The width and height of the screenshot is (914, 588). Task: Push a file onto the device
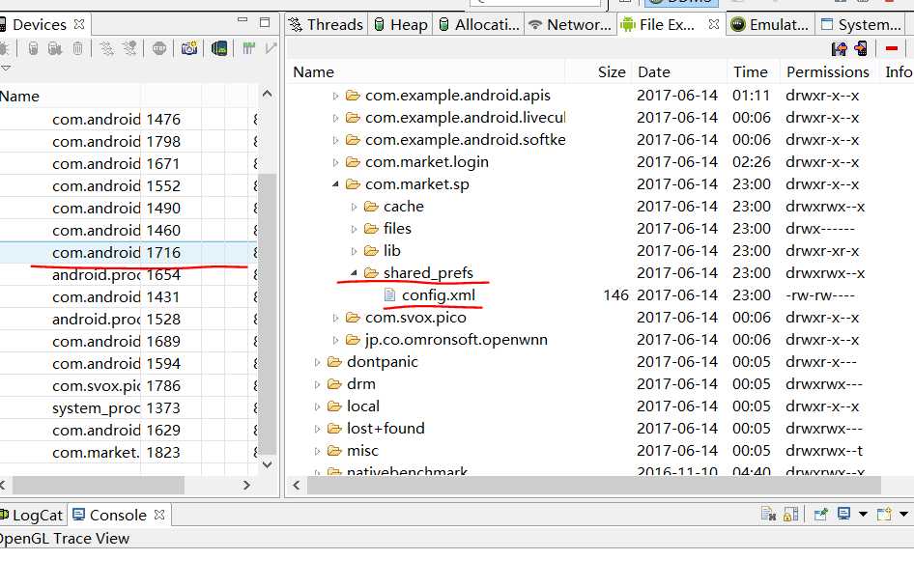click(x=860, y=48)
